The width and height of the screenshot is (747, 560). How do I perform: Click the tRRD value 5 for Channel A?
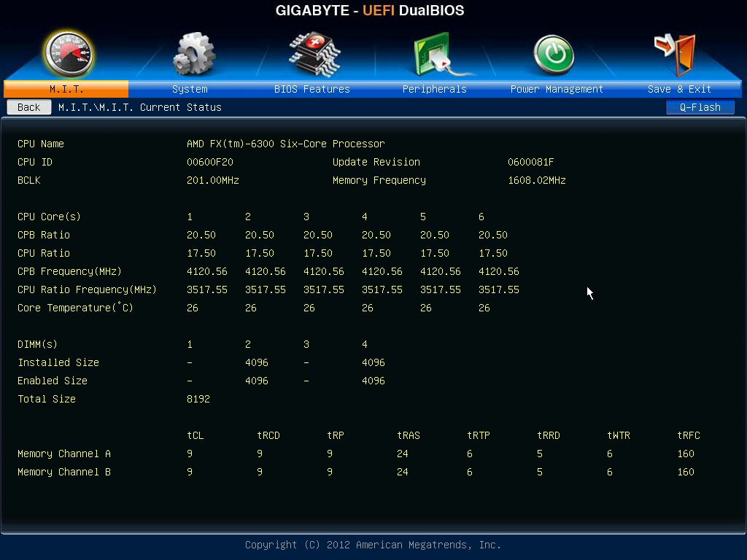(x=539, y=454)
